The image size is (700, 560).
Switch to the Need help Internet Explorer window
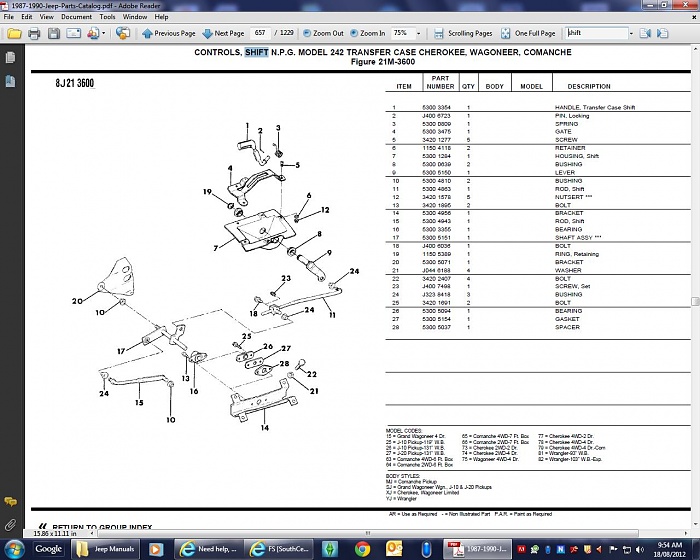pyautogui.click(x=208, y=549)
